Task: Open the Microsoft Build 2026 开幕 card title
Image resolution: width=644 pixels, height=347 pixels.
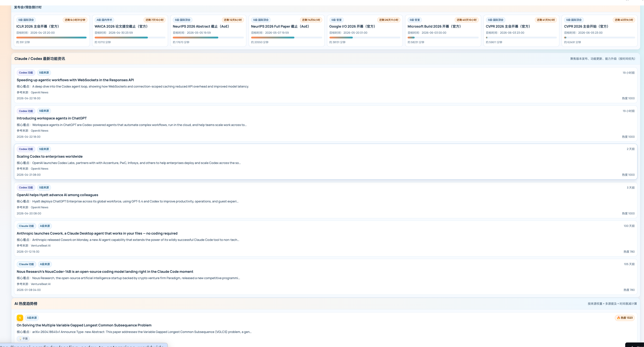Action: [x=435, y=26]
